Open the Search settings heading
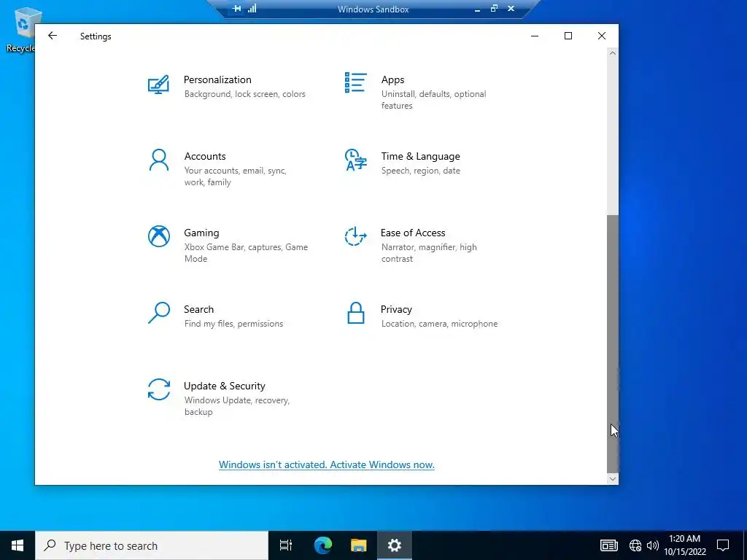This screenshot has height=560, width=747. click(x=198, y=309)
